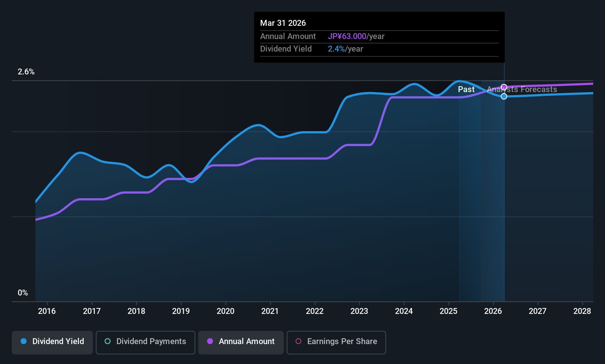Image resolution: width=605 pixels, height=364 pixels.
Task: Toggle the Annual Amount series off
Action: click(x=241, y=342)
